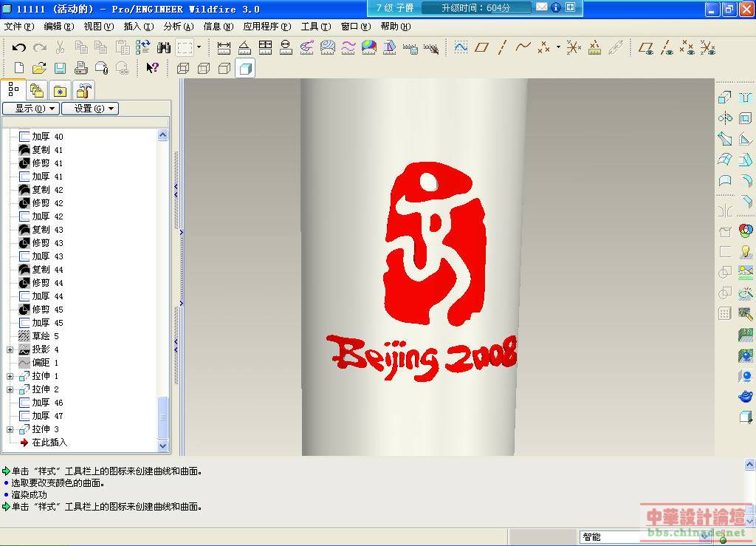The width and height of the screenshot is (756, 546).
Task: Expand the 拉伸 2 tree node
Action: coord(10,389)
